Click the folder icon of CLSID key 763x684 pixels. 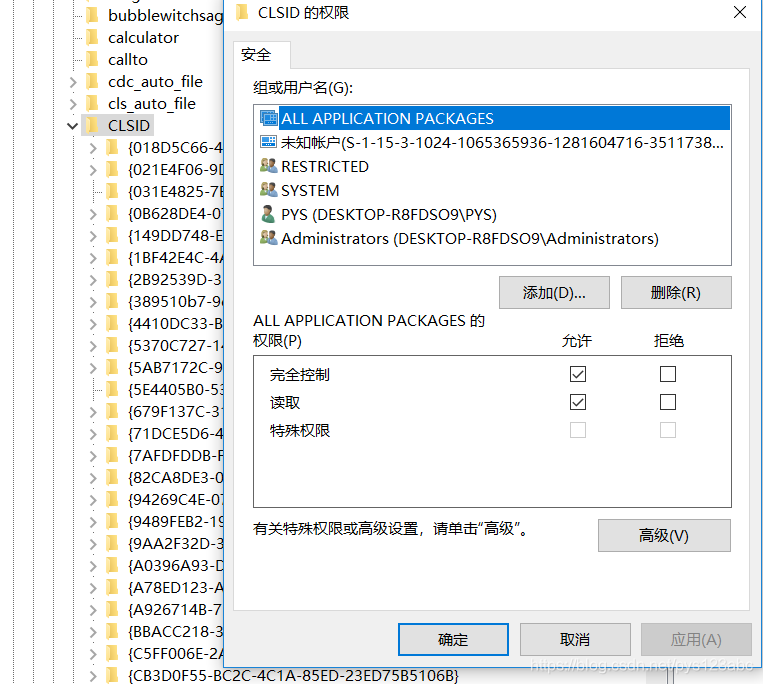pyautogui.click(x=92, y=126)
